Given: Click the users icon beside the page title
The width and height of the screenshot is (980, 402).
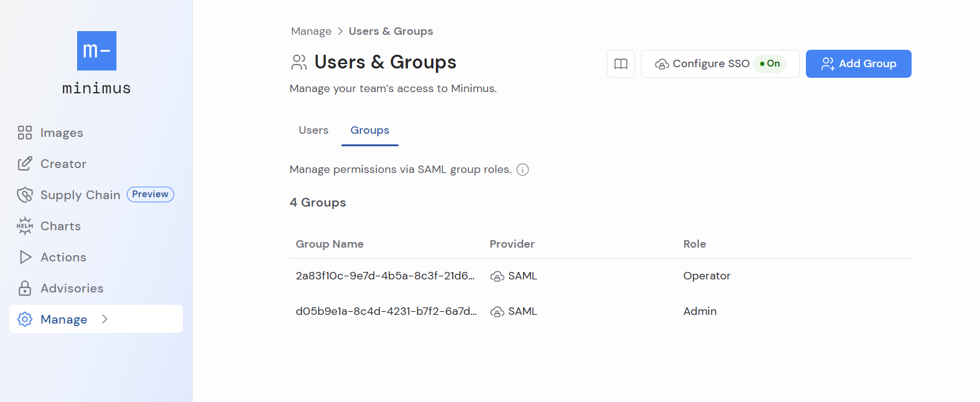Looking at the screenshot, I should coord(299,62).
